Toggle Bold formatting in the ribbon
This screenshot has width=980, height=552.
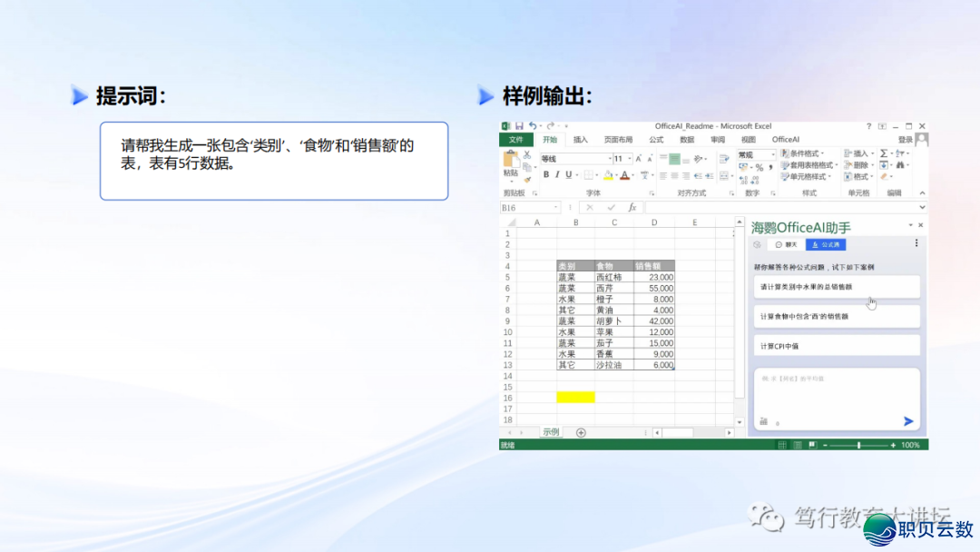pyautogui.click(x=546, y=175)
